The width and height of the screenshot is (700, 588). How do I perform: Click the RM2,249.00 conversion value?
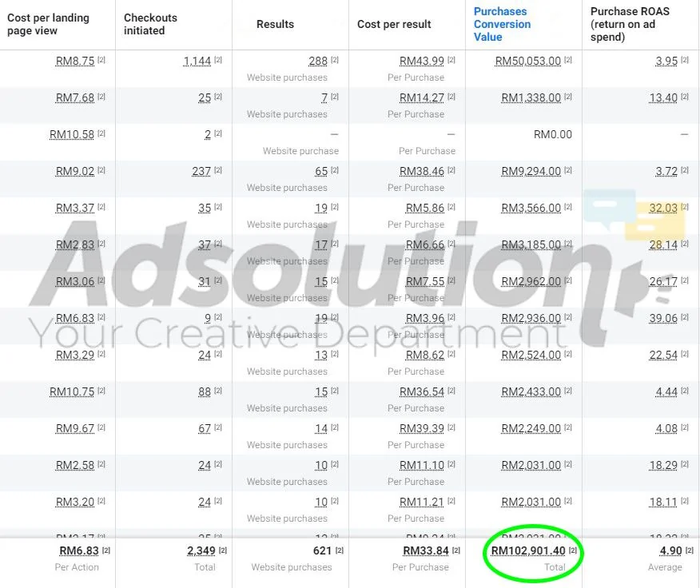click(531, 428)
